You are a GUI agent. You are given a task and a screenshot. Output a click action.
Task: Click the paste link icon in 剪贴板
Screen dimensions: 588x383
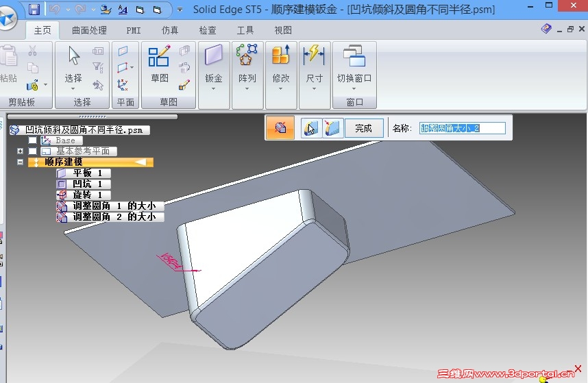coord(33,85)
